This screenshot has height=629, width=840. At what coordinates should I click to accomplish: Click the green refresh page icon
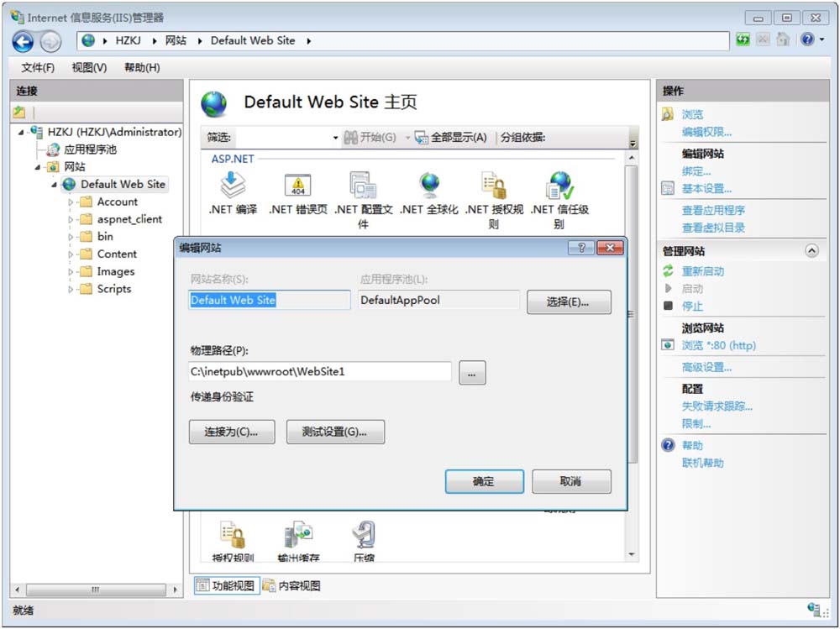(743, 39)
